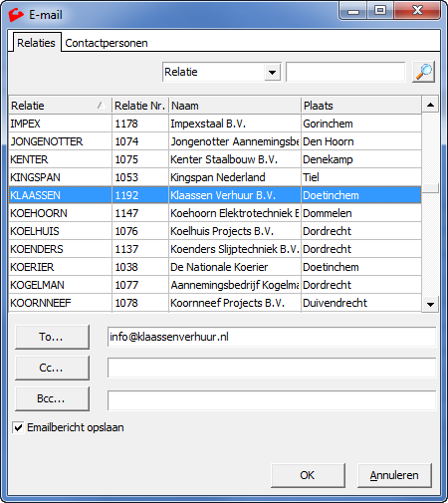Image resolution: width=448 pixels, height=503 pixels.
Task: Focus the search text field
Action: point(345,72)
